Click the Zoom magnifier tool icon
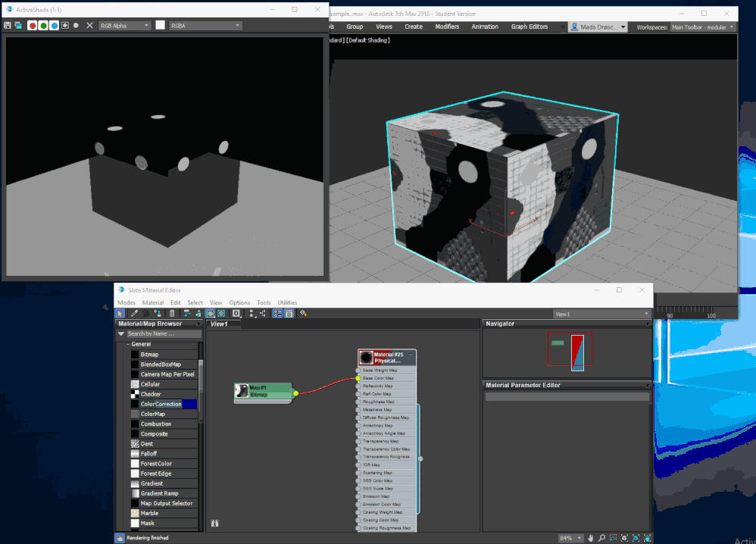Screen dimensions: 756x544 600,538
